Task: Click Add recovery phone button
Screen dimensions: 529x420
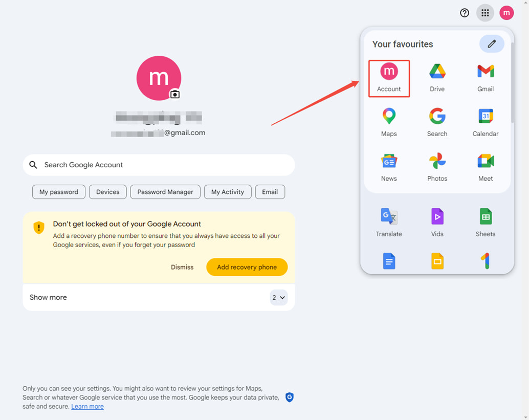Action: pyautogui.click(x=247, y=267)
